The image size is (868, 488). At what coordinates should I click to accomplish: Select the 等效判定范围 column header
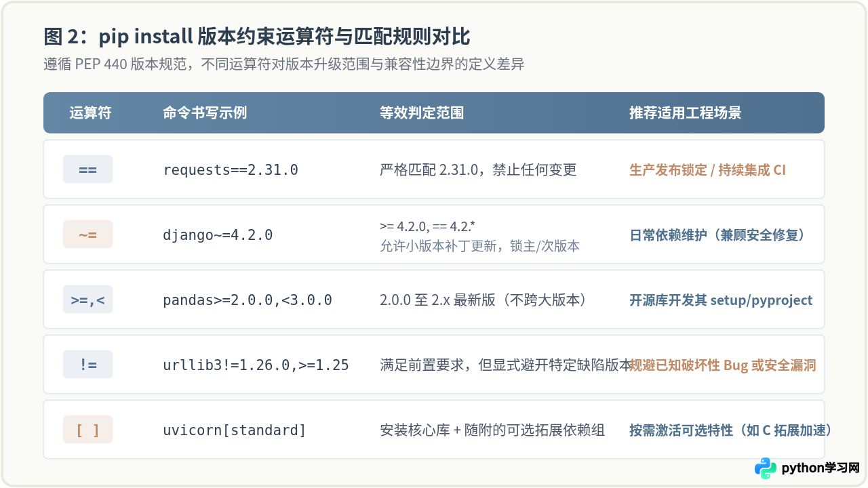(x=422, y=113)
